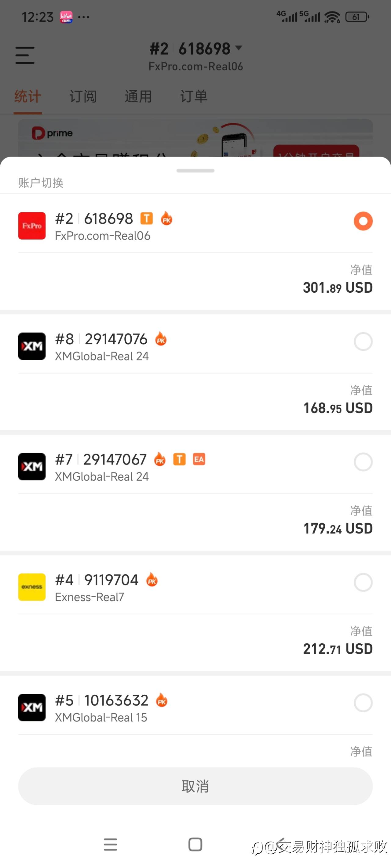The height and width of the screenshot is (868, 391).
Task: Tap the PK flame badge on account 9119704
Action: (152, 580)
